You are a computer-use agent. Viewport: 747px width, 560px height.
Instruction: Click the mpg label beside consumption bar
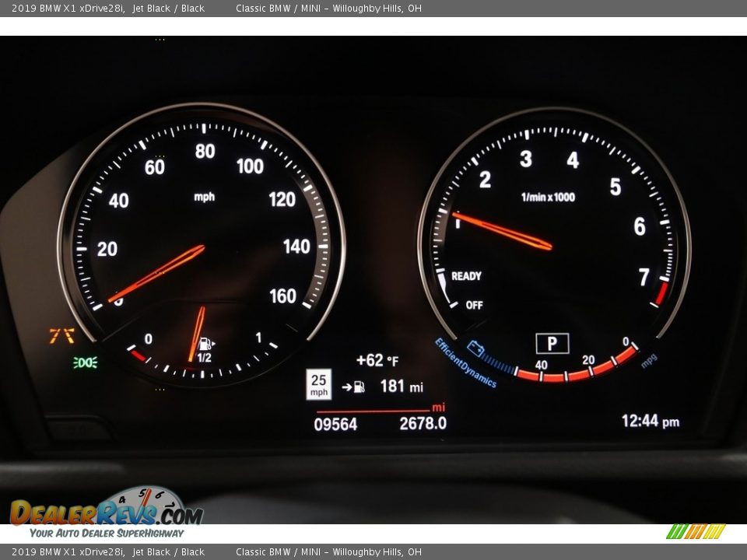tap(649, 361)
